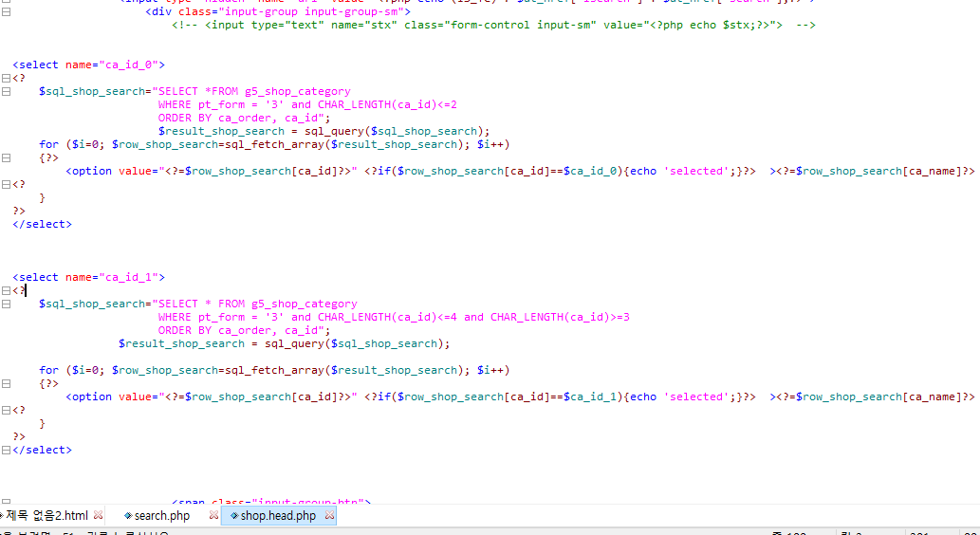The image size is (980, 535).
Task: Collapse fold at second {?> line
Action: 6,384
